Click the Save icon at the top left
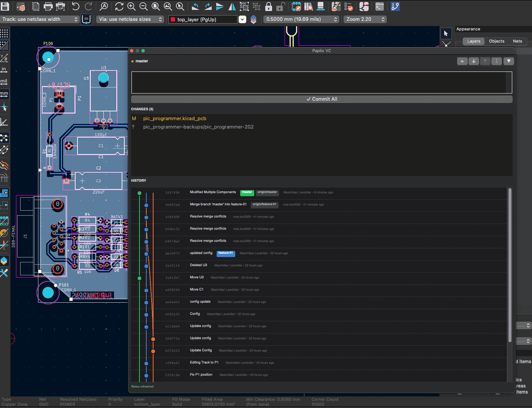Screen dimensions: 532x408 [5, 6]
